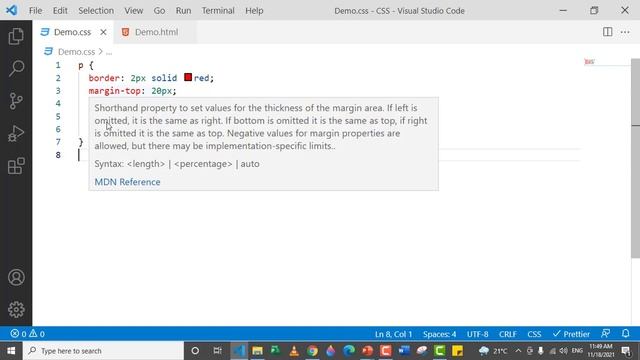Screen dimensions: 640x360
Task: Open the Extensions view
Action: (x=16, y=166)
